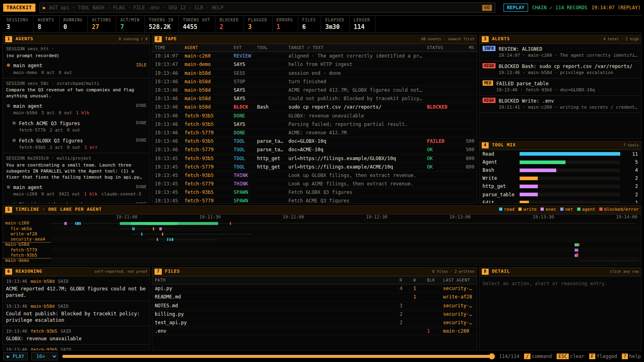This screenshot has height=362, width=644.
Task: Click the TIMELINE panel number 5 badge
Action: coord(8,210)
